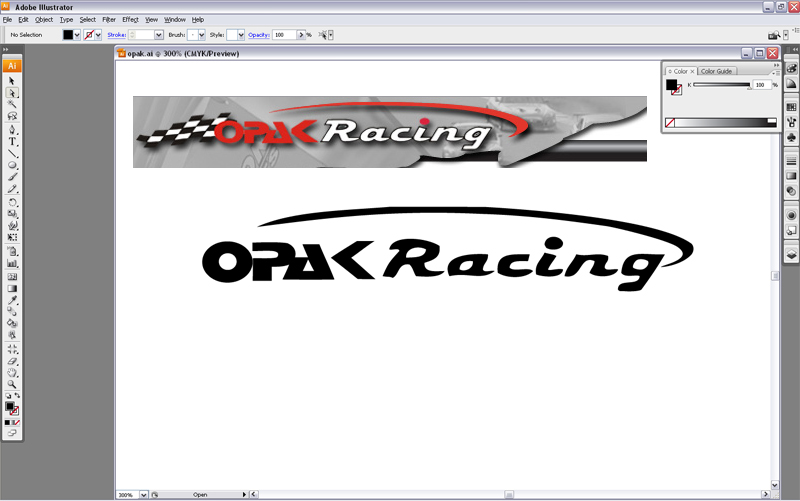Select the Type tool
The width and height of the screenshot is (800, 501).
pos(12,142)
